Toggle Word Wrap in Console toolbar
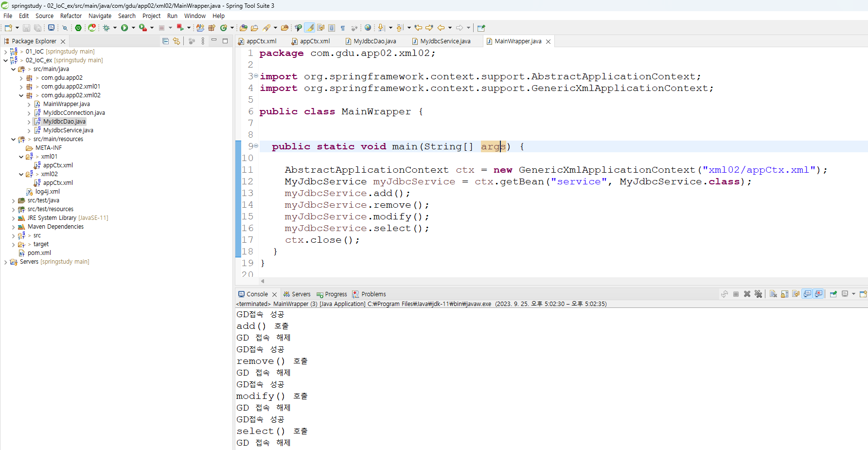This screenshot has width=868, height=450. (x=796, y=294)
